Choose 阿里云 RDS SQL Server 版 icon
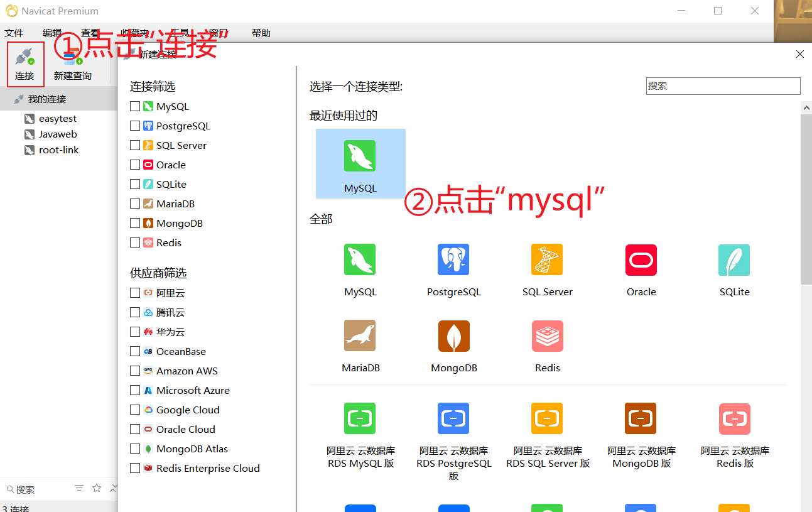The image size is (812, 512). click(547, 418)
